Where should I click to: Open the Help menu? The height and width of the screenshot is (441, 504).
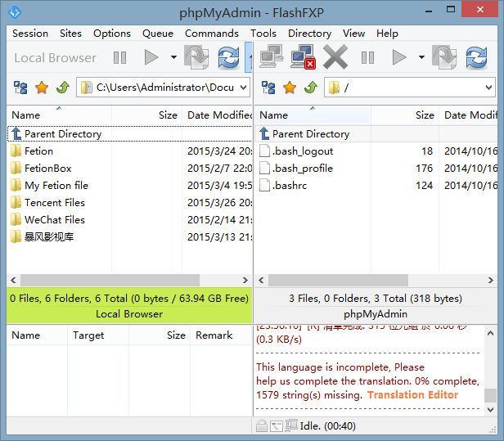(x=387, y=34)
